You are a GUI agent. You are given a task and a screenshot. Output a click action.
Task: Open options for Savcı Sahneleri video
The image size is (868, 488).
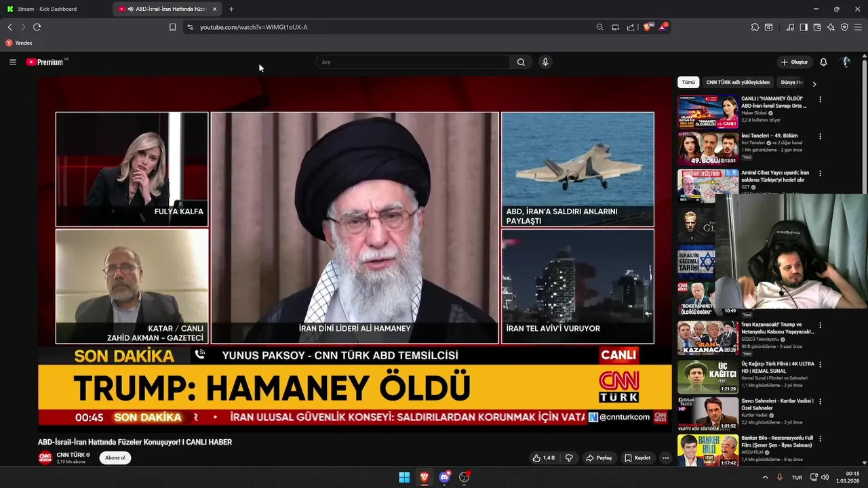tap(820, 401)
